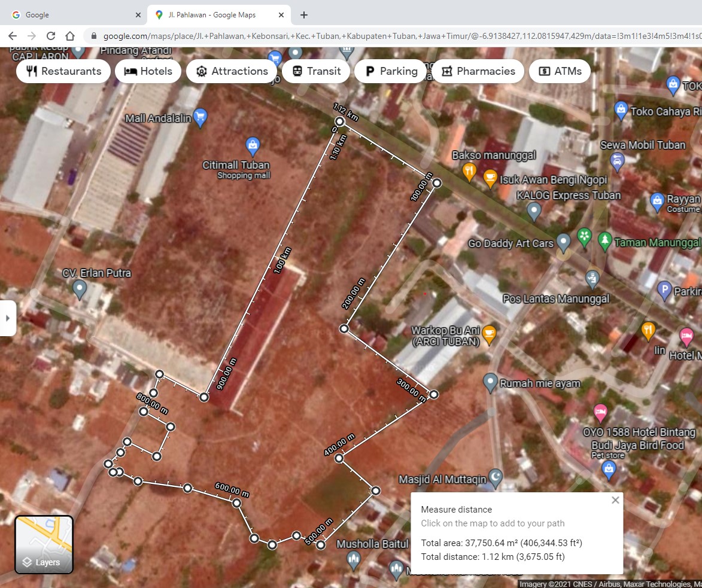
Task: Open the KALOG Express Tuban location pin
Action: coord(534,211)
